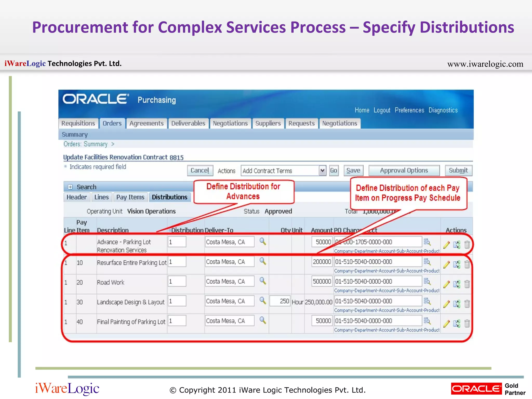This screenshot has height=399, width=532.
Task: Click Amount field showing 500000
Action: (x=322, y=281)
